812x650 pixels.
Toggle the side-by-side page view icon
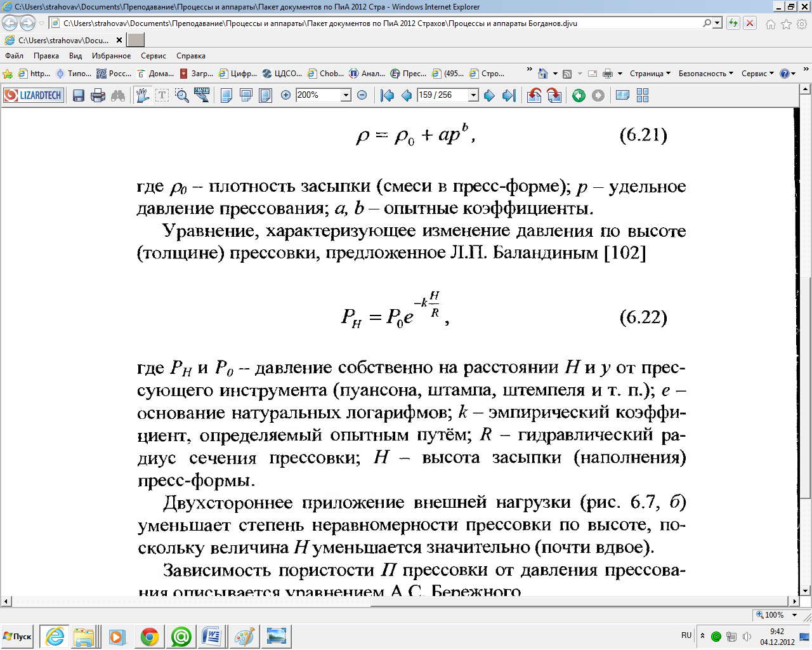[623, 95]
